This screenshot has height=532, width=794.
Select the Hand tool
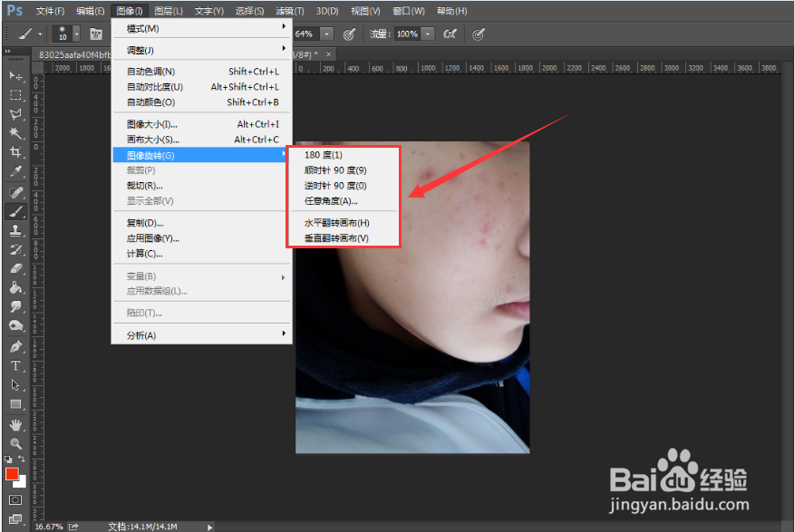pyautogui.click(x=15, y=425)
